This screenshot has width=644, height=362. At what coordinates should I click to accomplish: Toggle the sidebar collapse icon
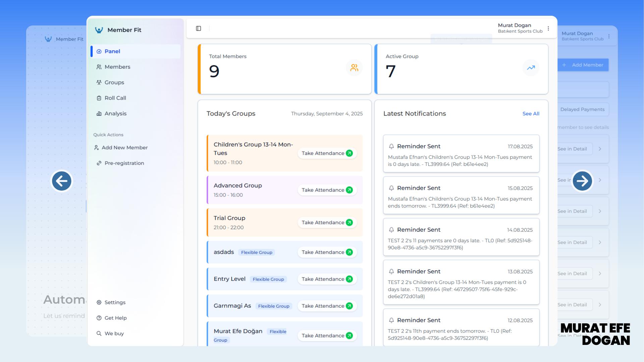pos(199,28)
